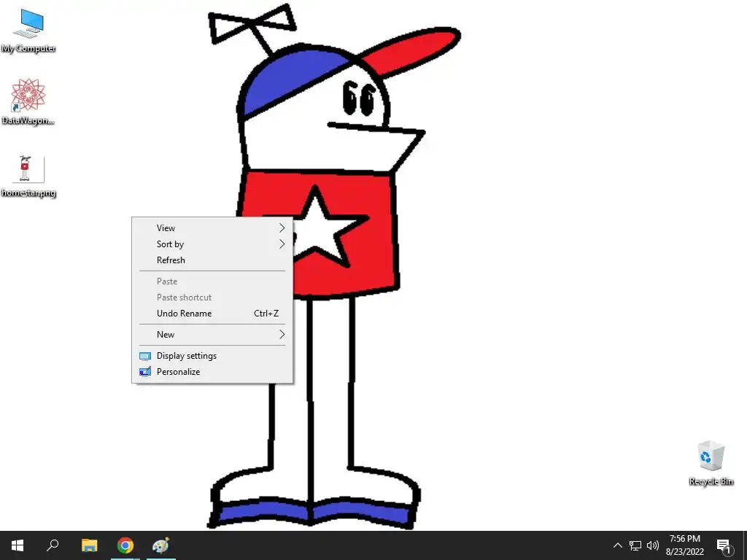Open the notification action center
This screenshot has height=560, width=747.
coord(724,545)
